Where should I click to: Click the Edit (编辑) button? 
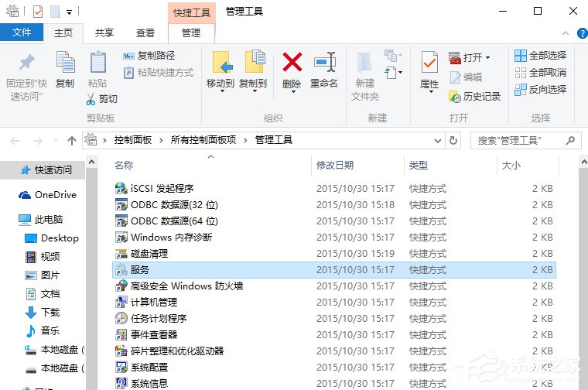click(x=466, y=77)
